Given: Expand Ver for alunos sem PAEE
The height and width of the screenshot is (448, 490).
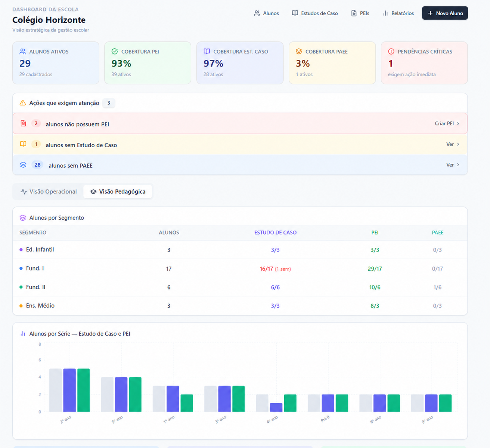Looking at the screenshot, I should [453, 165].
